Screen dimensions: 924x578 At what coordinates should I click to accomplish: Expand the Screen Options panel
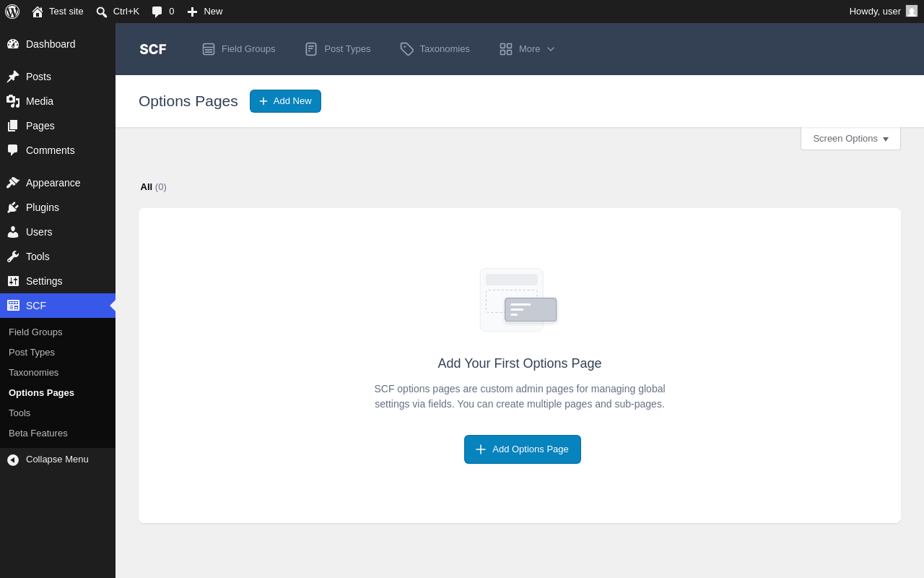point(850,139)
